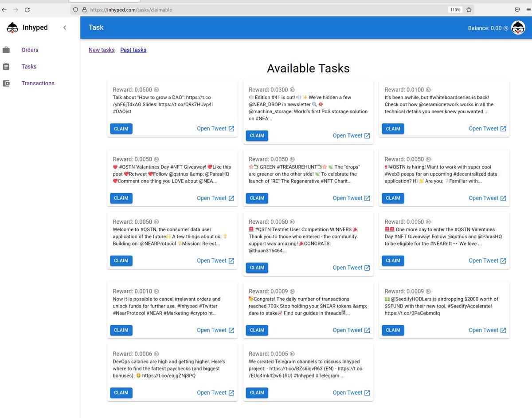The height and width of the screenshot is (418, 532).
Task: Click external-link icon on Telegram channels card
Action: click(367, 393)
